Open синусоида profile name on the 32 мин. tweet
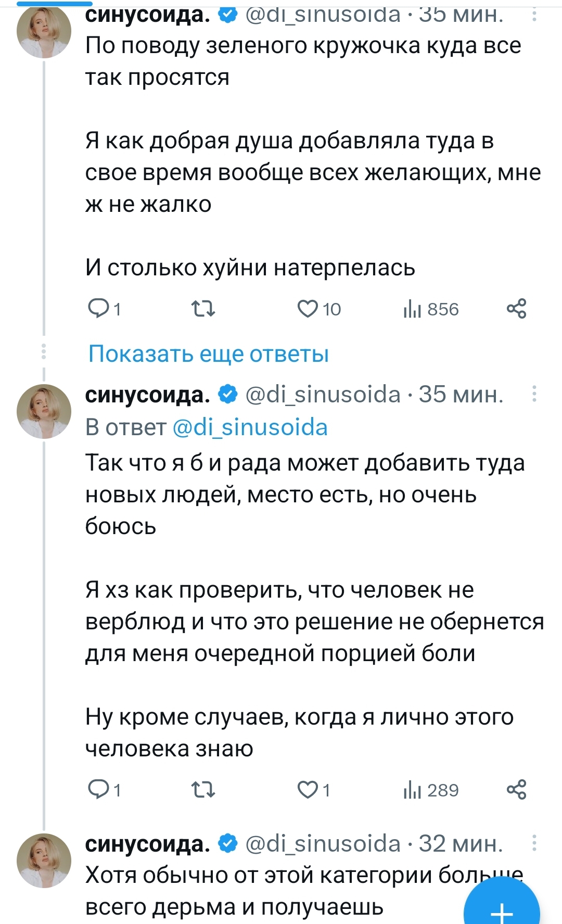 pyautogui.click(x=147, y=843)
